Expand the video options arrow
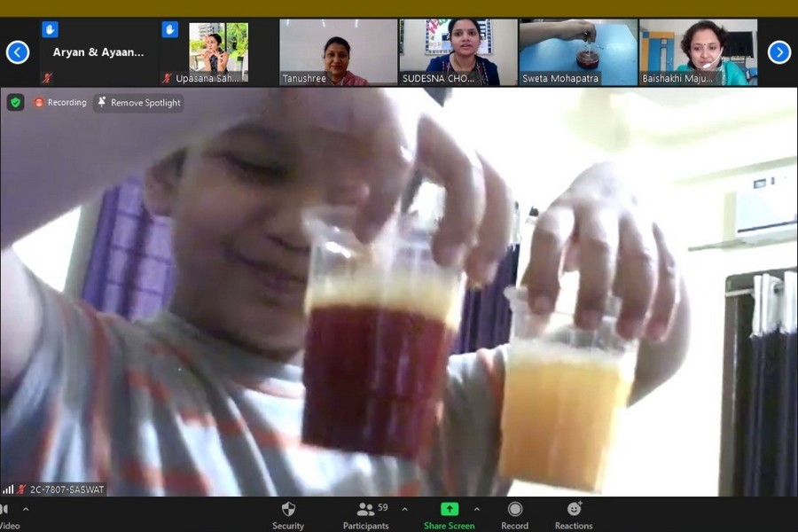Screen dimensions: 798x532 pos(26,509)
